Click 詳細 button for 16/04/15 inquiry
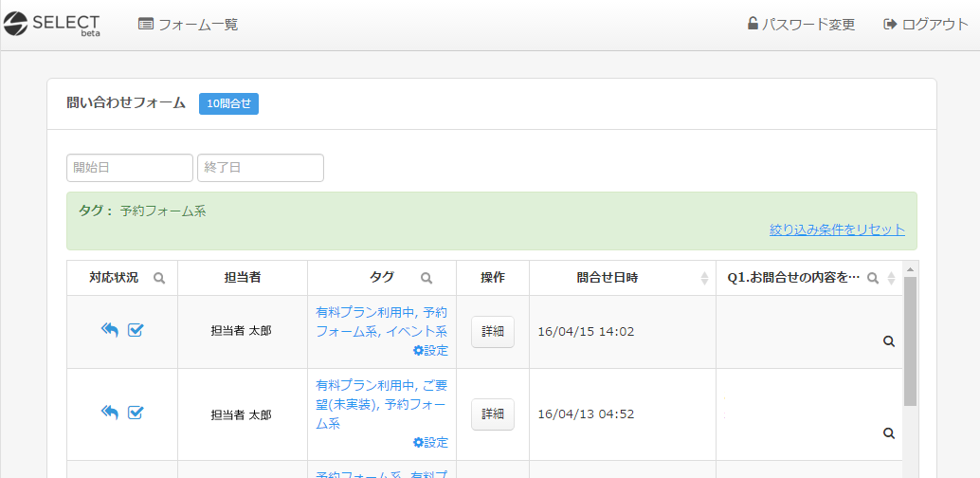The image size is (980, 478). [x=493, y=332]
